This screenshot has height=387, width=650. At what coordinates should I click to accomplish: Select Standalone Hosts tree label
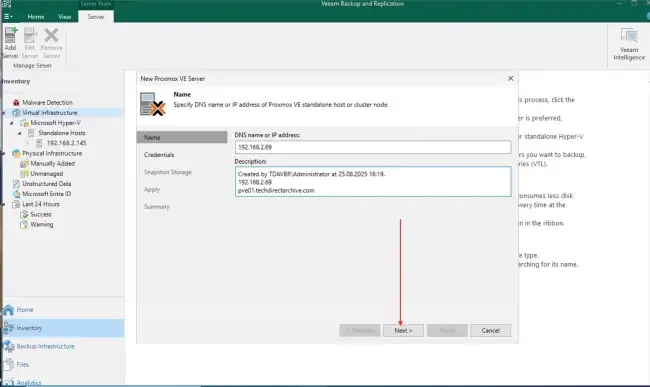click(x=62, y=133)
